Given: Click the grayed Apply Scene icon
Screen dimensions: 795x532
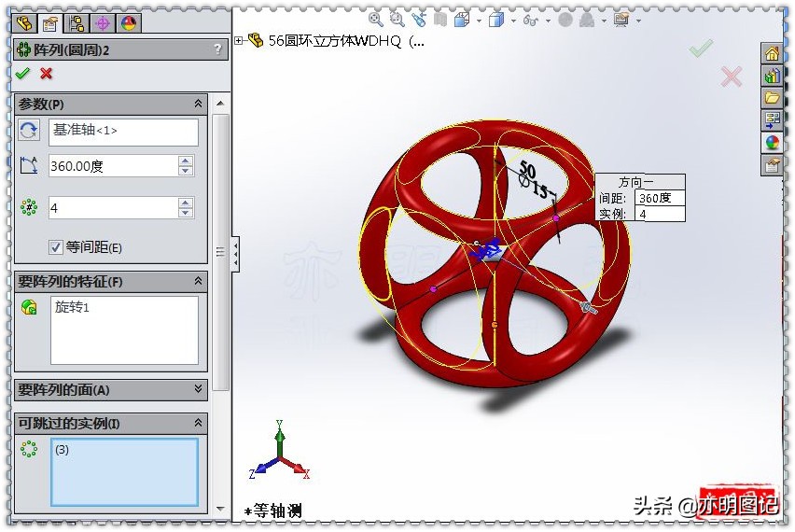Looking at the screenshot, I should click(x=587, y=20).
